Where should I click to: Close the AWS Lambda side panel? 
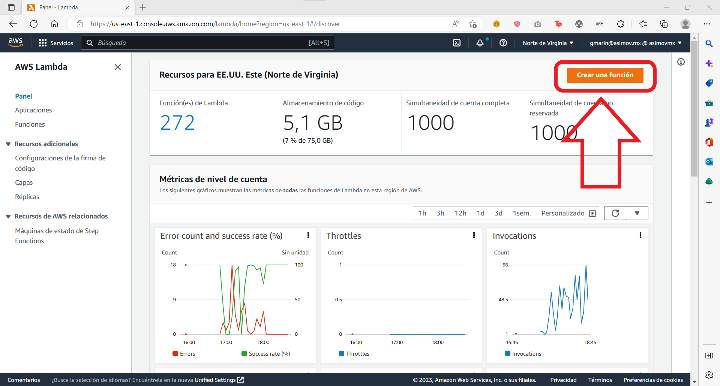pyautogui.click(x=118, y=67)
